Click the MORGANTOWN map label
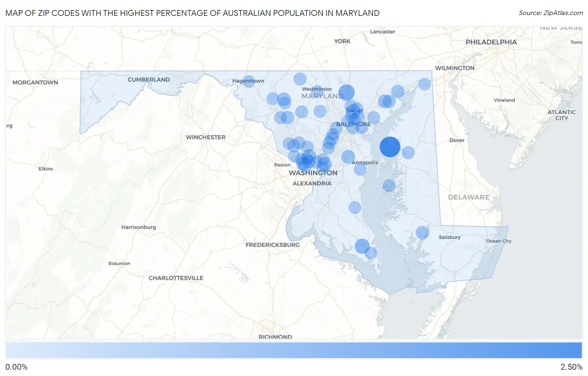 35,82
